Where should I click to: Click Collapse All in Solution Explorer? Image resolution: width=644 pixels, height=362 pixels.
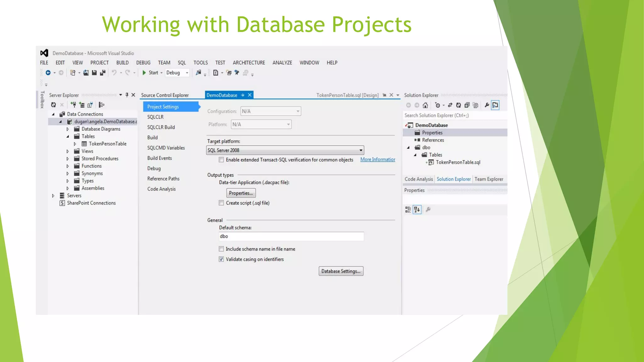(467, 105)
